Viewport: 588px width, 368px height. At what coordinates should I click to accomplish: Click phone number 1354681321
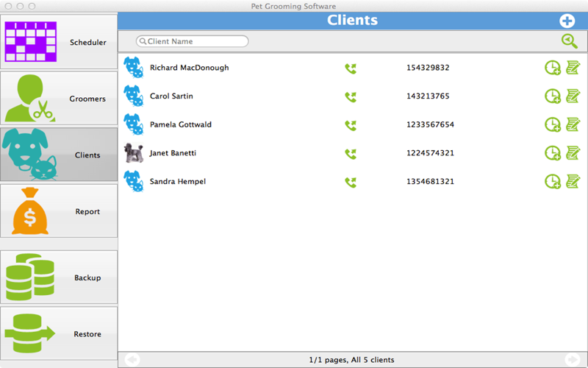(x=430, y=181)
